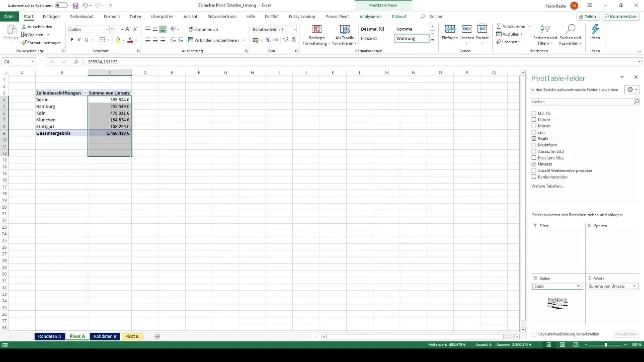644x362 pixels.
Task: Click the Weitere Tabellen link
Action: [x=547, y=186]
